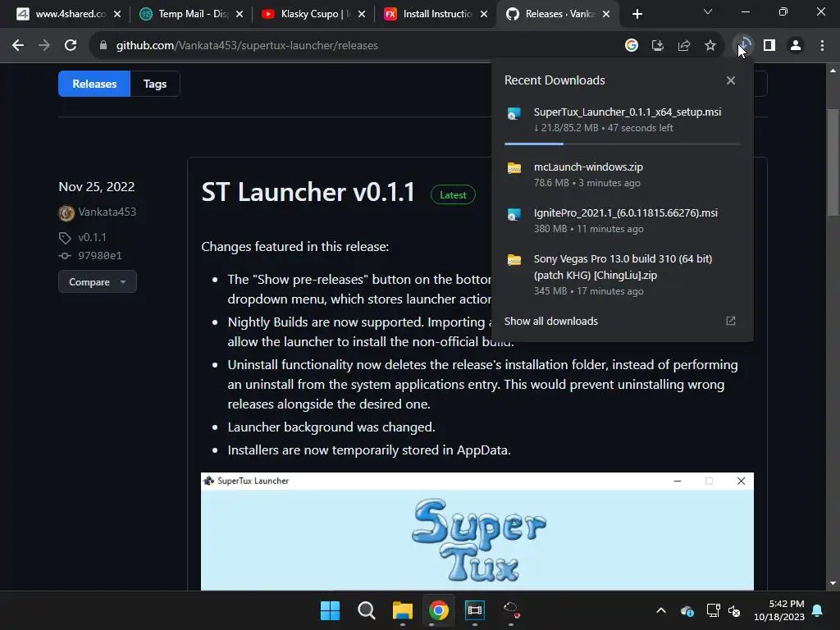Image resolution: width=840 pixels, height=630 pixels.
Task: Open mcLaunch-windows.zip from downloads list
Action: tap(622, 175)
